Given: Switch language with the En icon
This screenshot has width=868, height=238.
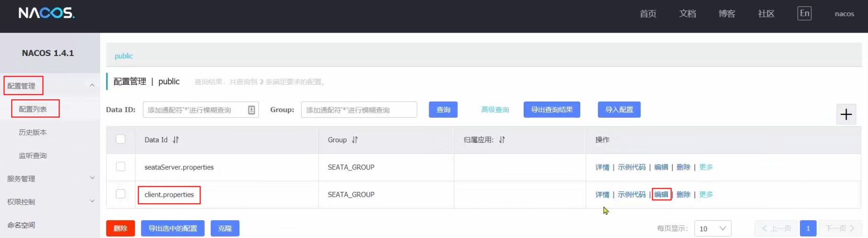Looking at the screenshot, I should tap(804, 13).
